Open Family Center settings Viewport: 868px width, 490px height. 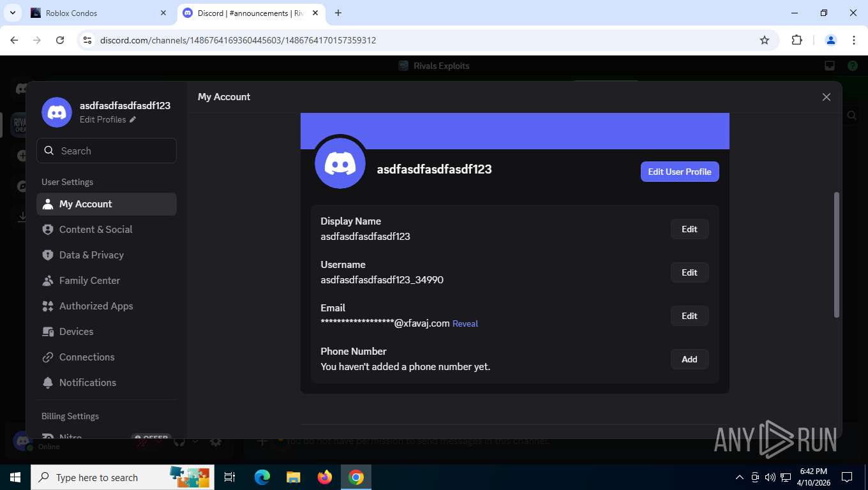pos(107,281)
